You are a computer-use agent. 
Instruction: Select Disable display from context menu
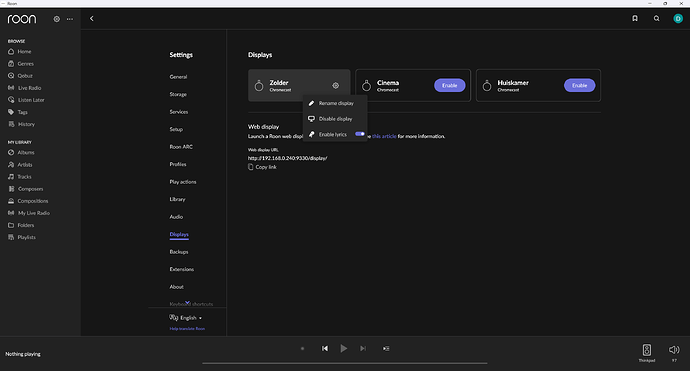[x=335, y=119]
